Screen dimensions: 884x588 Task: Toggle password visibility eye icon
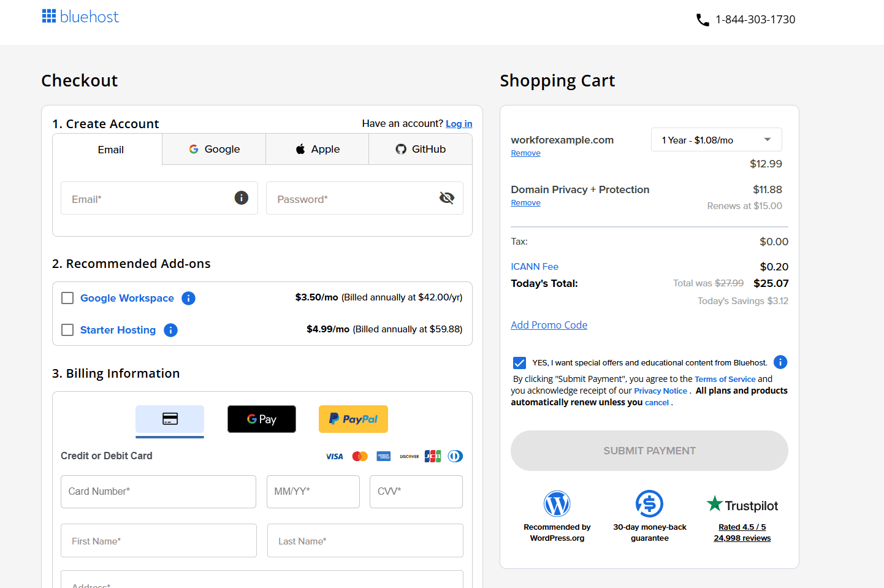coord(447,197)
